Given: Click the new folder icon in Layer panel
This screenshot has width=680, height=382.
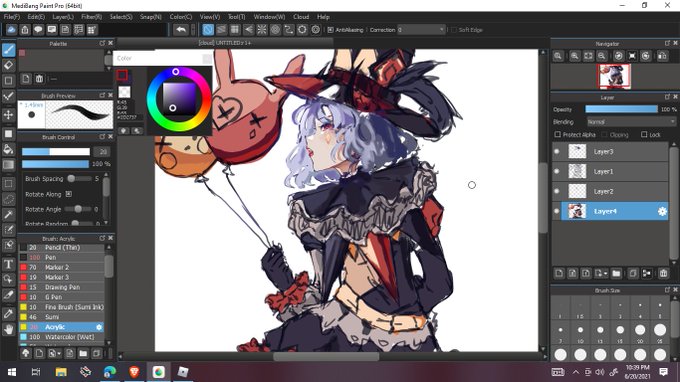Looking at the screenshot, I should click(616, 273).
